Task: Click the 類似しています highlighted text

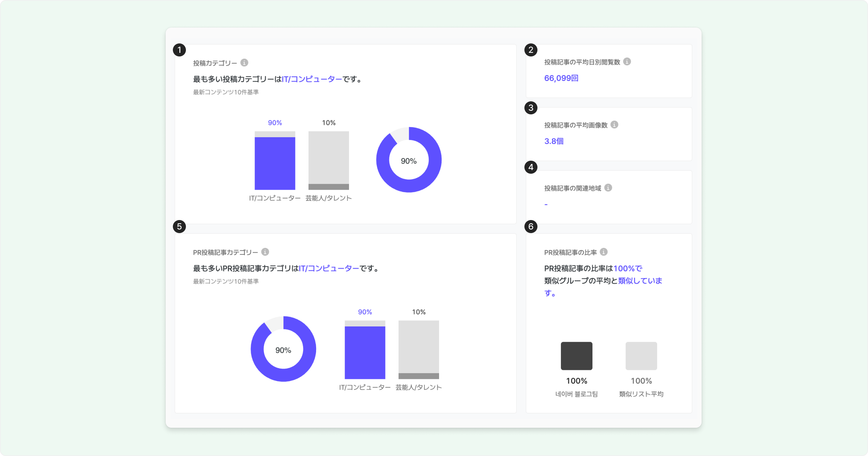Action: (x=640, y=281)
